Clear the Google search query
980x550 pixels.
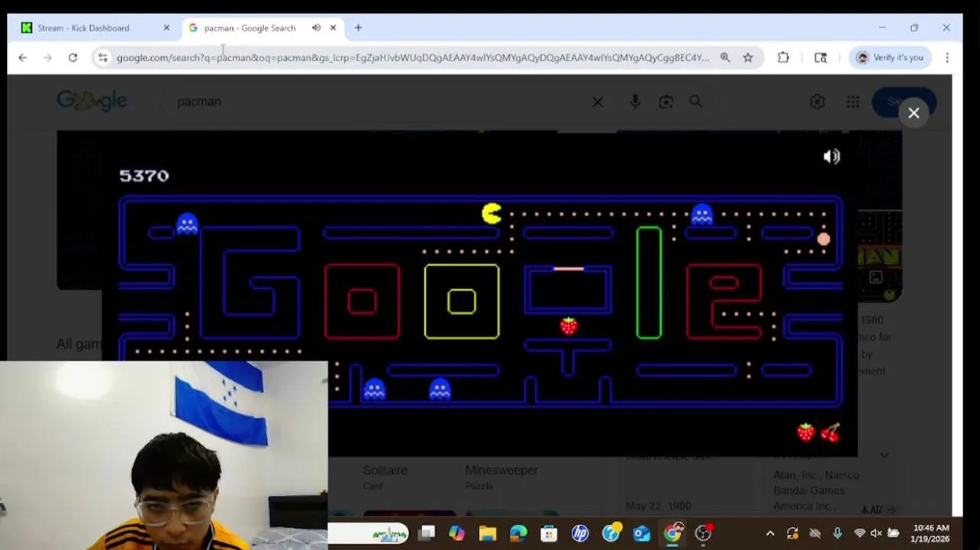(x=598, y=102)
